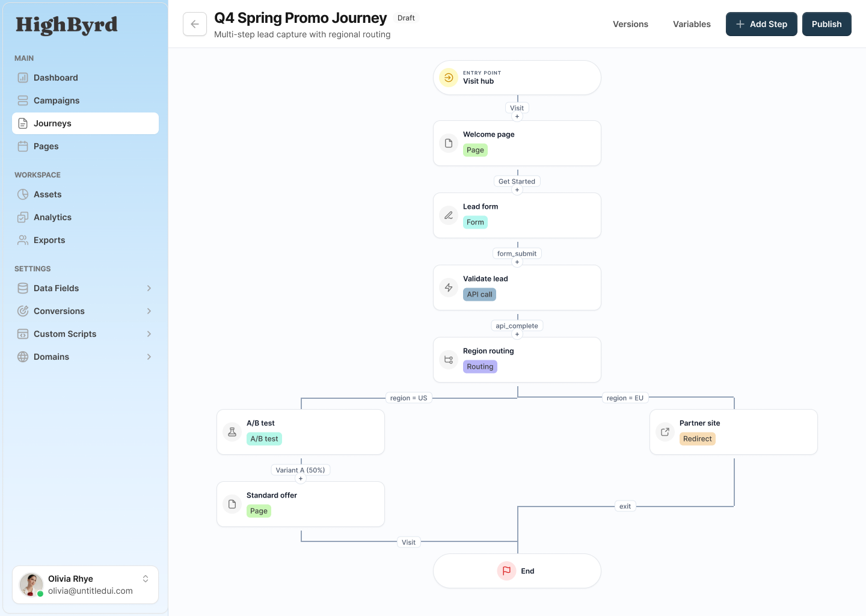
Task: Click the Assets pie chart icon
Action: point(23,194)
